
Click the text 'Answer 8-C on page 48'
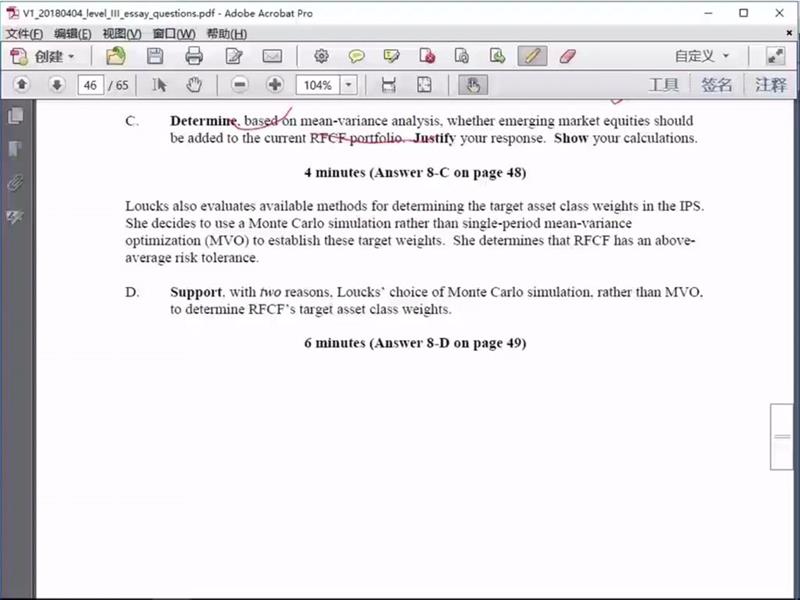pos(448,172)
